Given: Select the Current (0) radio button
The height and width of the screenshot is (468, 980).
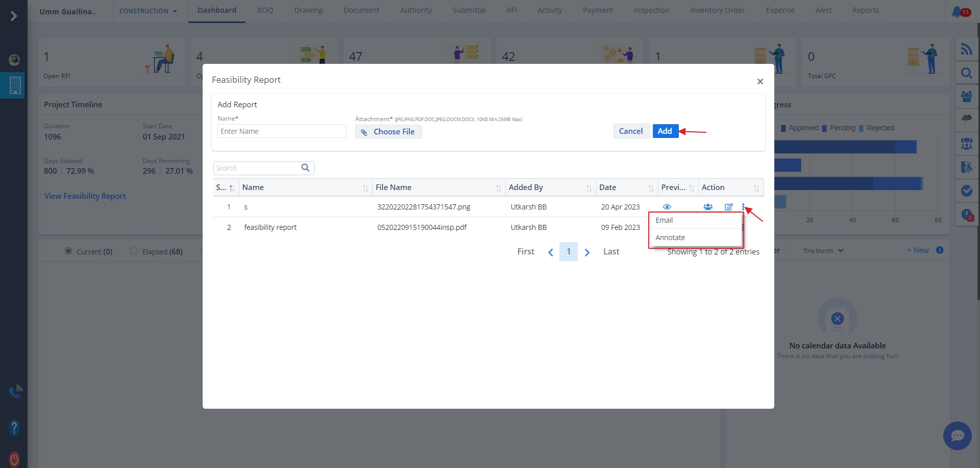Looking at the screenshot, I should (68, 251).
